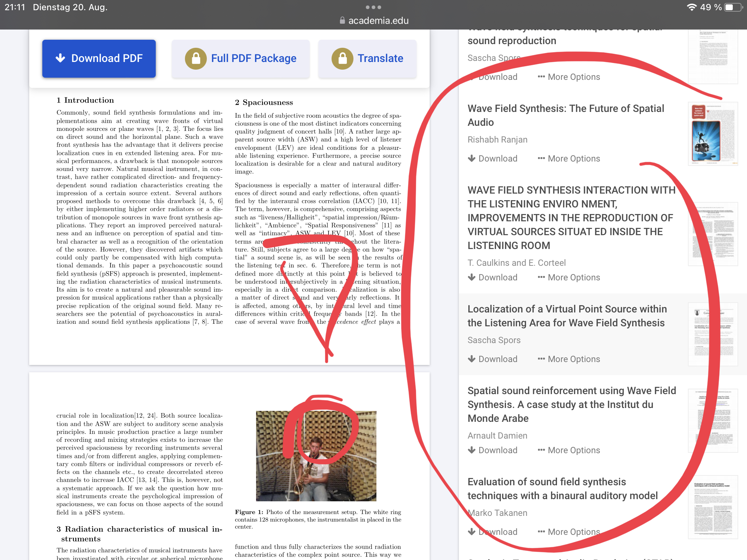The image size is (747, 560).
Task: Open 'WAVE FIELD SYNTHESIS INTERACTION WITH THE LISTENING' paper
Action: [572, 218]
